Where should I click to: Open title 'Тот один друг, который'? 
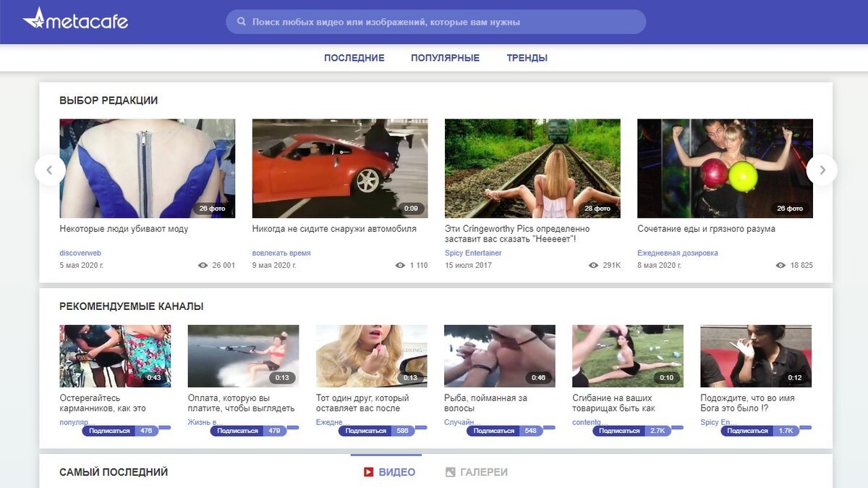(x=362, y=403)
